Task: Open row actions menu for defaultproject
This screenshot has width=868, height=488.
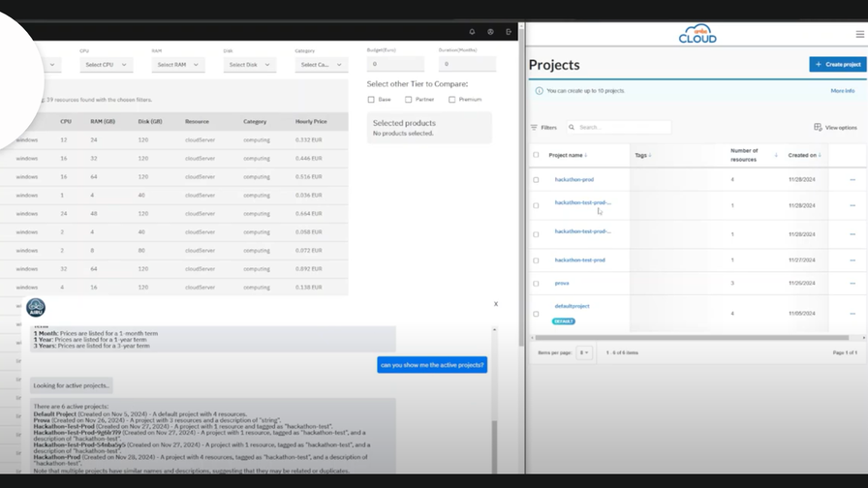Action: coord(852,314)
